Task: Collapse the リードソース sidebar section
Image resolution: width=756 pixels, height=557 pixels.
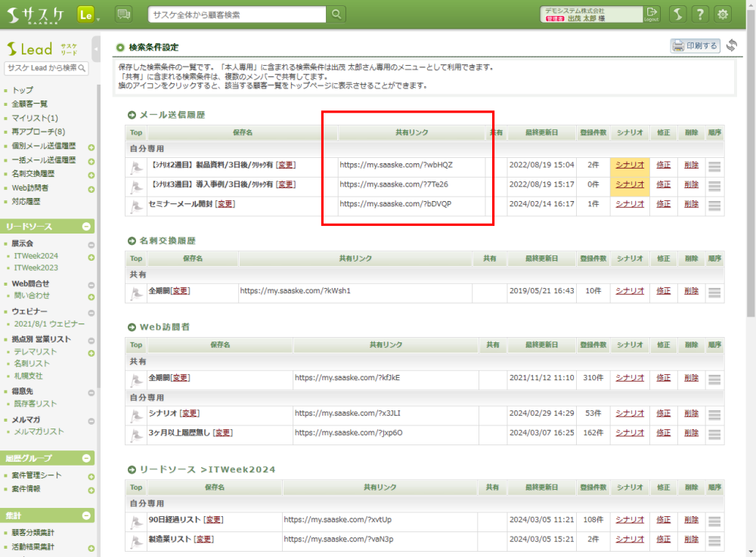Action: pyautogui.click(x=86, y=226)
